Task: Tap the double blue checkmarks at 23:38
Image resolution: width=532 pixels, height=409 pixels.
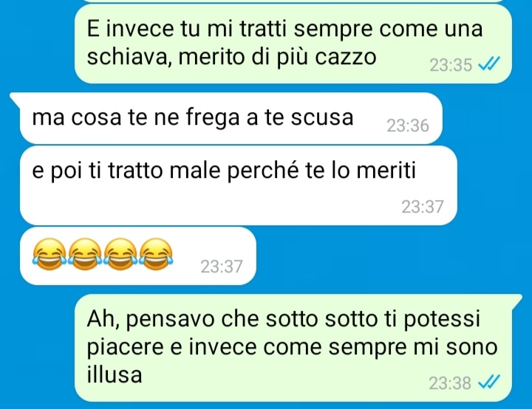Action: 488,382
